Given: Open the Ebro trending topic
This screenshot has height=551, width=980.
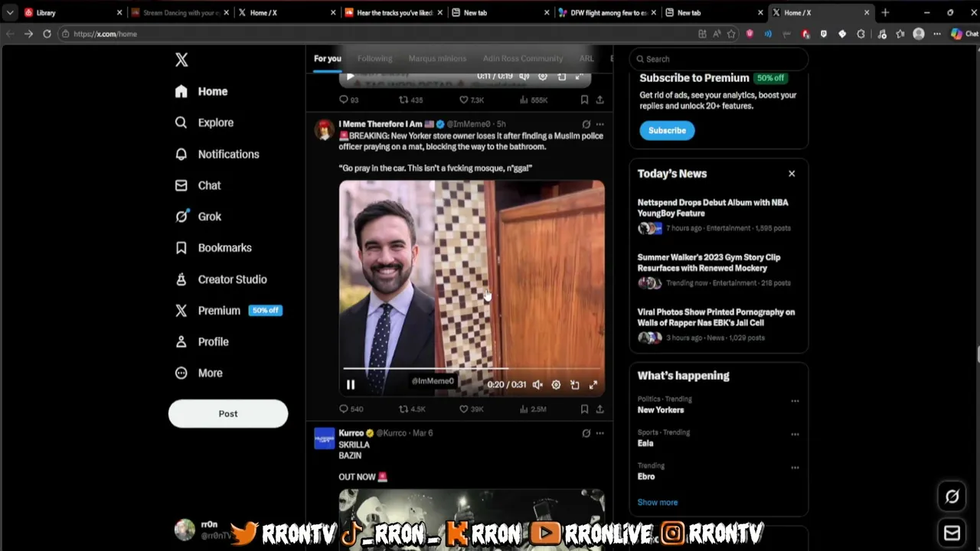Looking at the screenshot, I should tap(646, 476).
